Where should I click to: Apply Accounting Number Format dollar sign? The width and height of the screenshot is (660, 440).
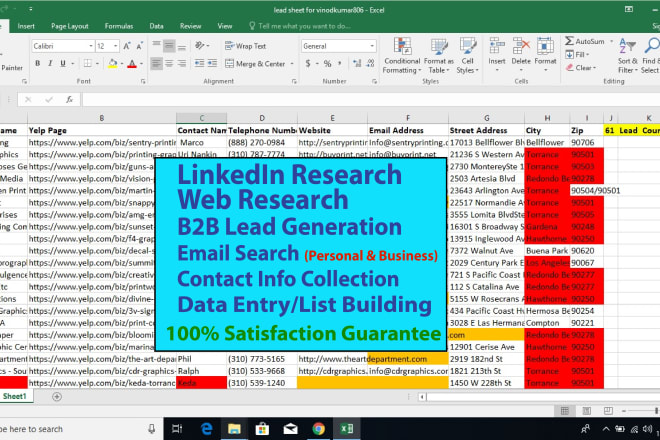point(308,64)
